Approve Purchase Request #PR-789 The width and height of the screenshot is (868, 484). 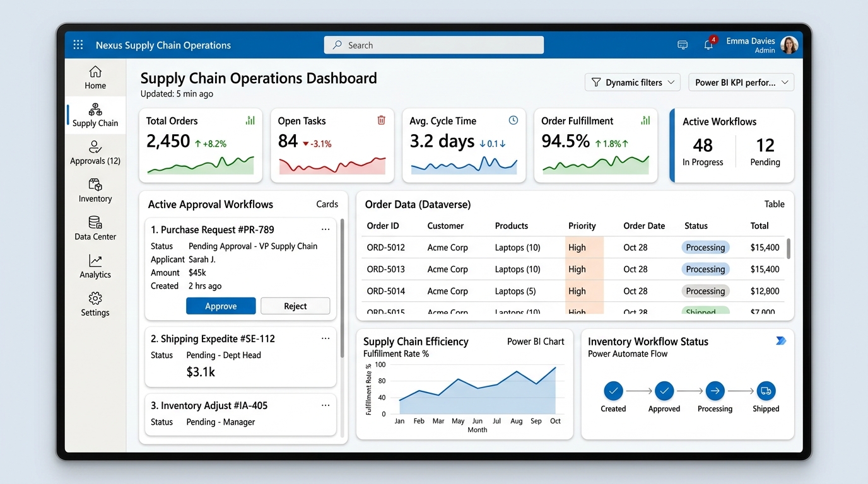(221, 306)
